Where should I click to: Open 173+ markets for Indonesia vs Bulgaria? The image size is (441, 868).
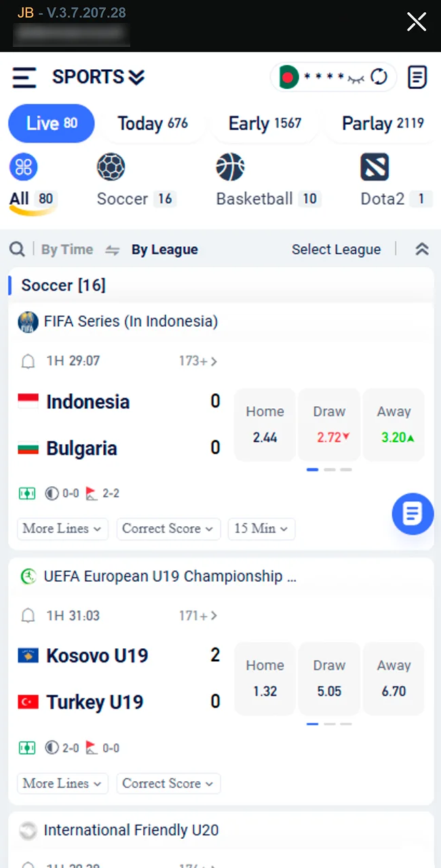point(197,361)
